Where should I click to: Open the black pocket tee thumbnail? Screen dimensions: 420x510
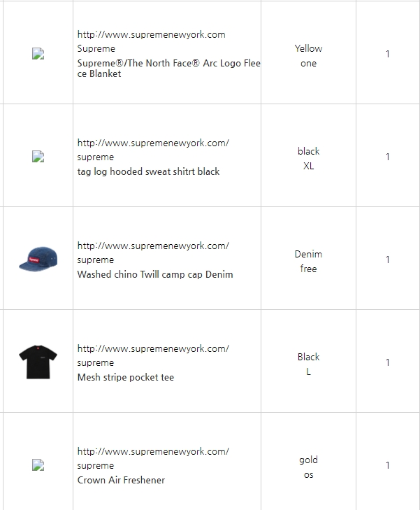pyautogui.click(x=38, y=362)
